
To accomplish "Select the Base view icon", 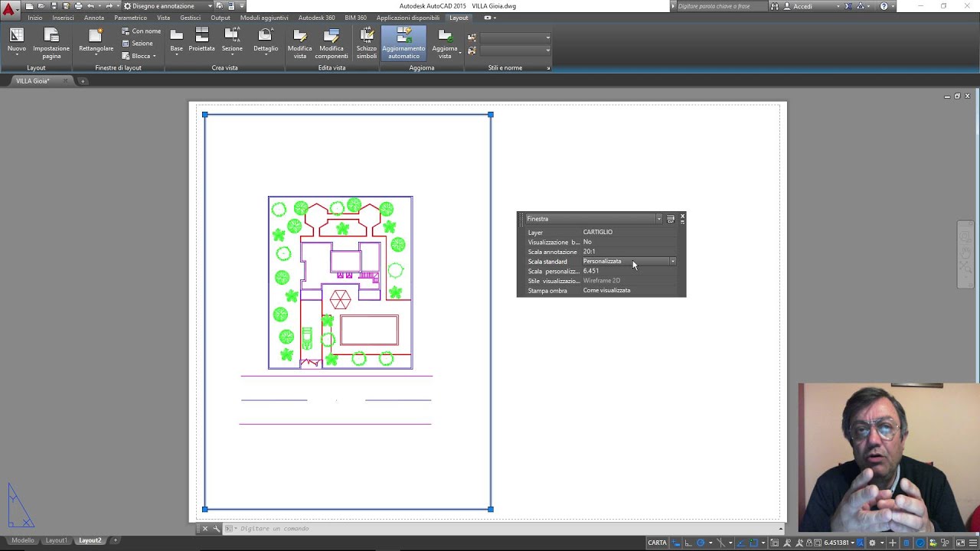I will tap(176, 41).
